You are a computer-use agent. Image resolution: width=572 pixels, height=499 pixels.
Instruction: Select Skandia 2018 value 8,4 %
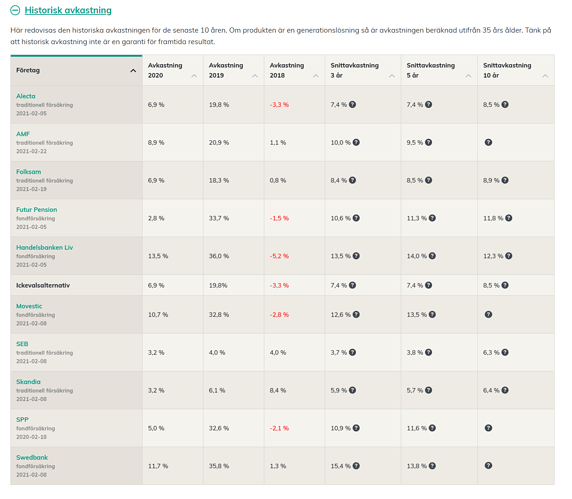(278, 390)
